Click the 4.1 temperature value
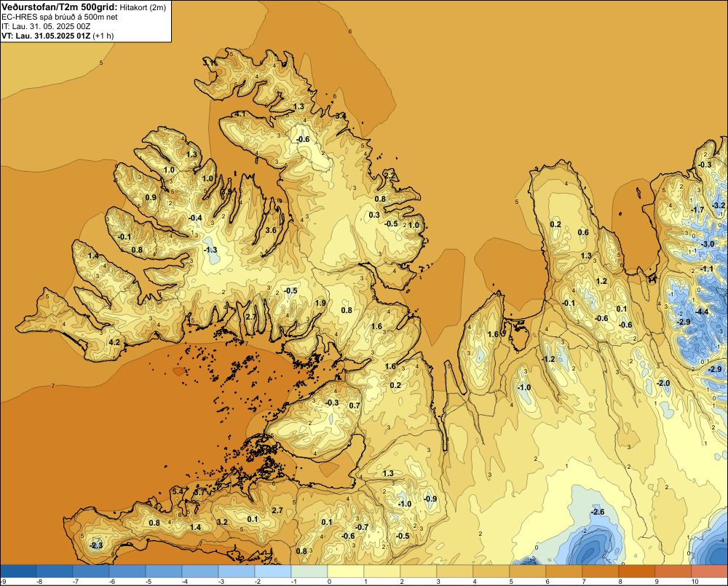Viewport: 728px width, 586px height. (240, 114)
